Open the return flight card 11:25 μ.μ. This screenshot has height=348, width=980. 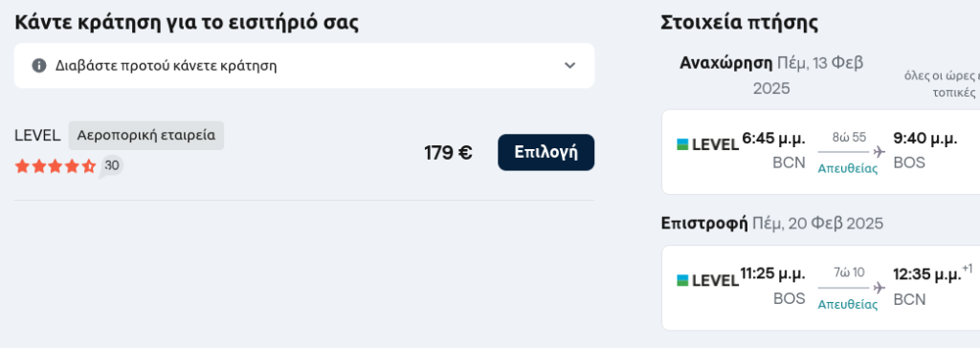coord(820,288)
